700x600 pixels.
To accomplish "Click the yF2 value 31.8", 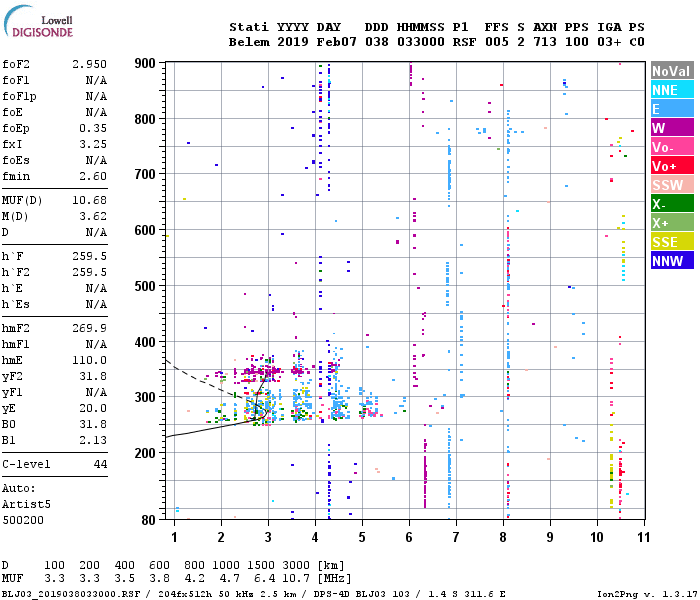I will [93, 376].
